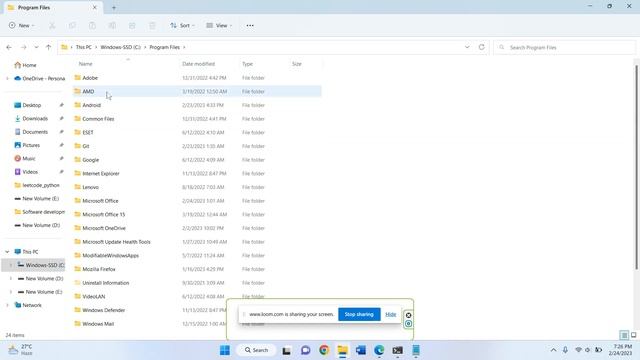Expand New Volume (E:) under This PC
640x360 pixels.
[x=11, y=292]
